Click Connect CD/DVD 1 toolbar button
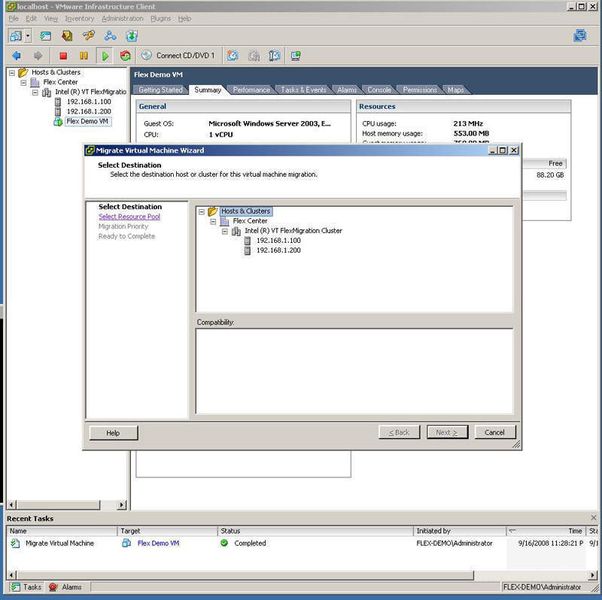This screenshot has width=602, height=600. click(x=178, y=56)
